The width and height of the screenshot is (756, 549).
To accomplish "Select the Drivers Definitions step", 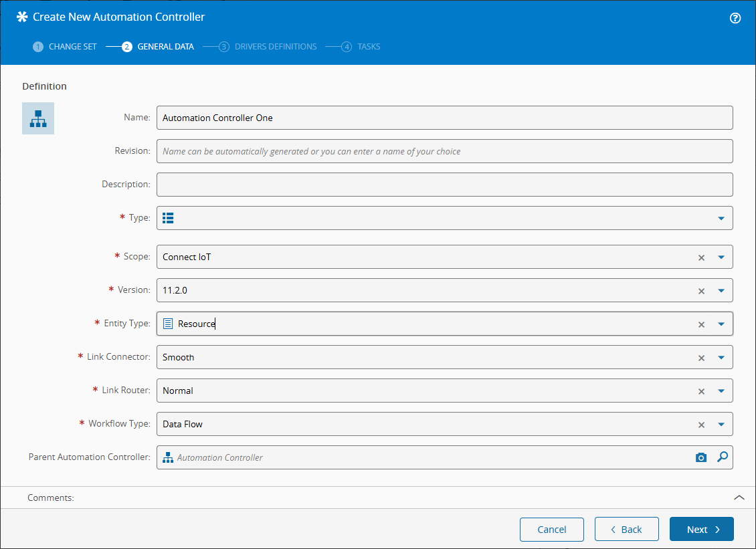I will coord(268,47).
